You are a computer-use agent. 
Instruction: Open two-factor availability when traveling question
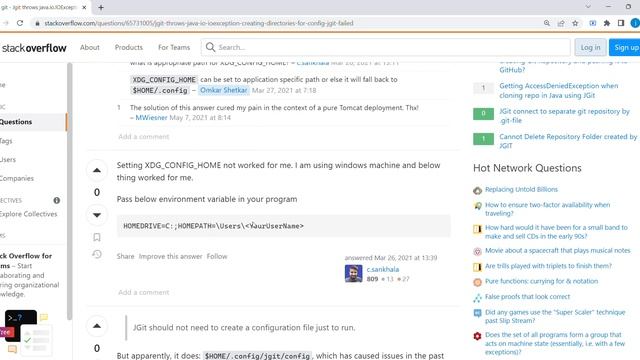pos(547,209)
